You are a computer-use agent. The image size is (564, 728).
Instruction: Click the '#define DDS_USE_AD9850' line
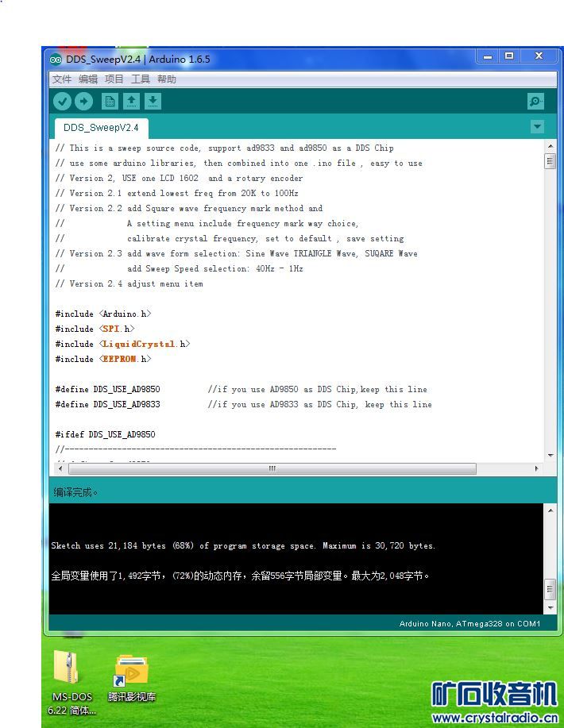tap(107, 389)
